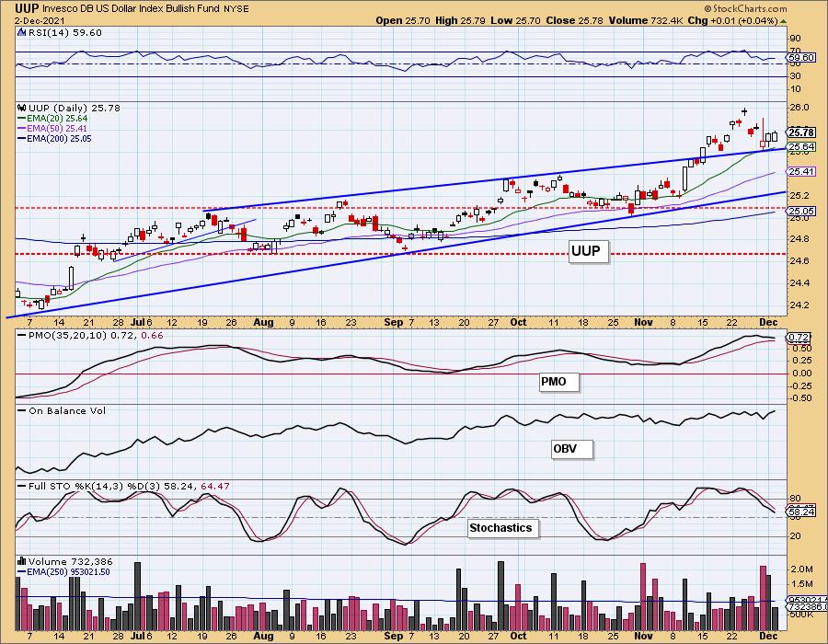
Task: Select the blue EMA(250) legend line swatch
Action: click(x=22, y=571)
